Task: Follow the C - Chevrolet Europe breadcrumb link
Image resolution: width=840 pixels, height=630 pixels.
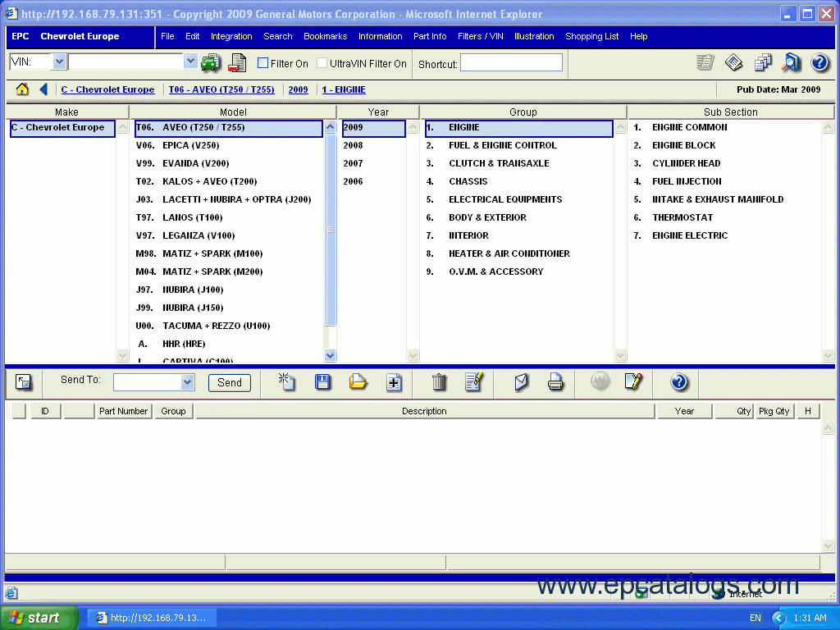Action: (107, 89)
